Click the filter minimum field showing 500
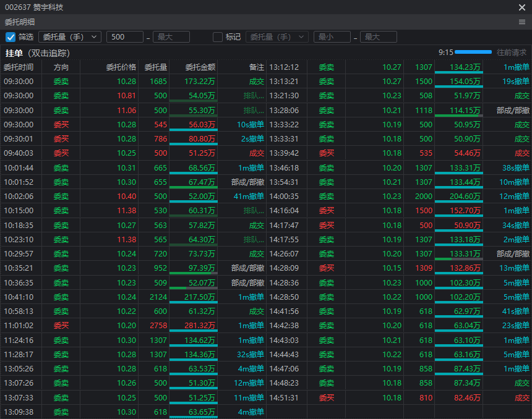 (124, 37)
